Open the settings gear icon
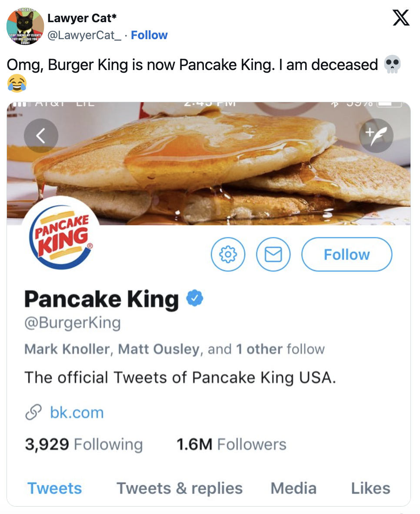The height and width of the screenshot is (514, 420). coord(228,254)
